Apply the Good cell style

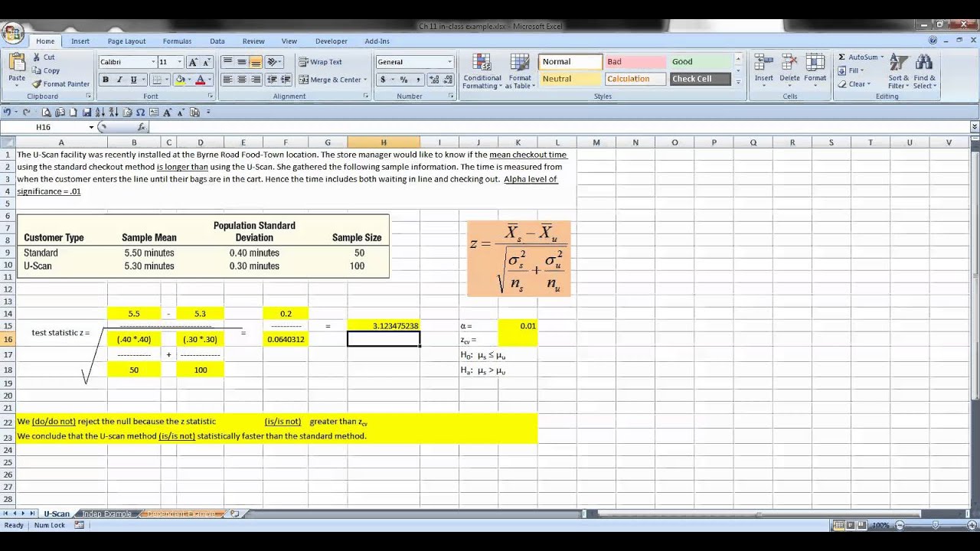(x=701, y=62)
